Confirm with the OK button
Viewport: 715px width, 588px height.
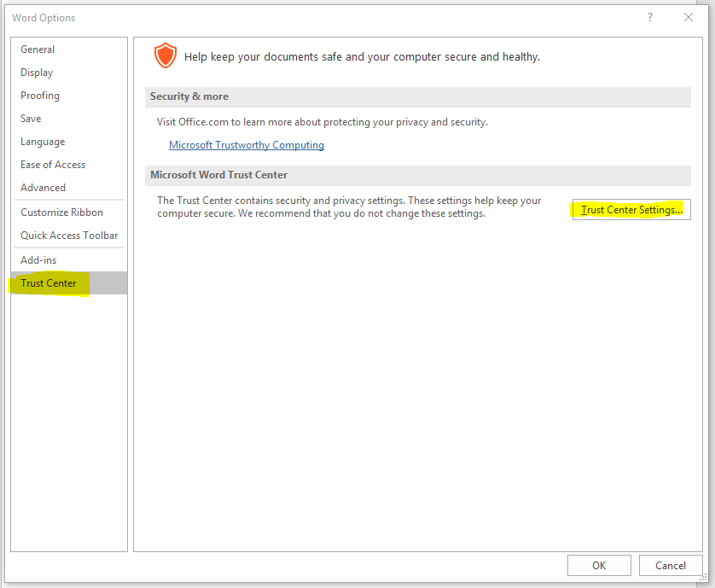point(599,566)
